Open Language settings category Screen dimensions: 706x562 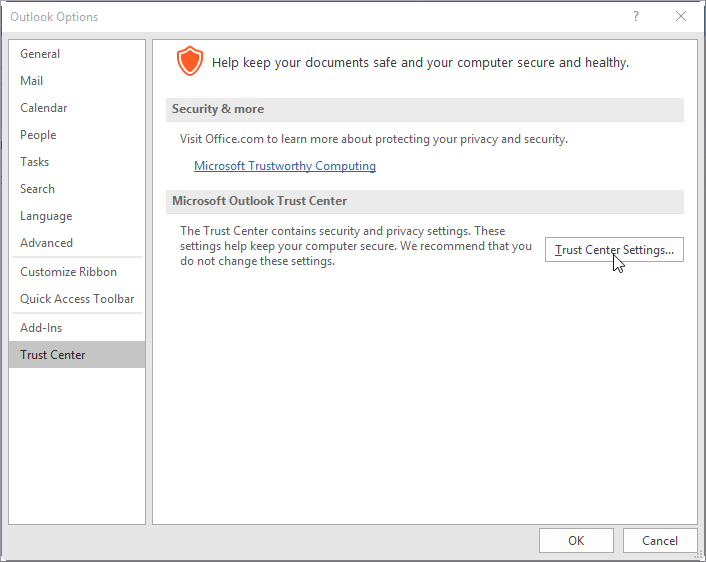point(77,216)
